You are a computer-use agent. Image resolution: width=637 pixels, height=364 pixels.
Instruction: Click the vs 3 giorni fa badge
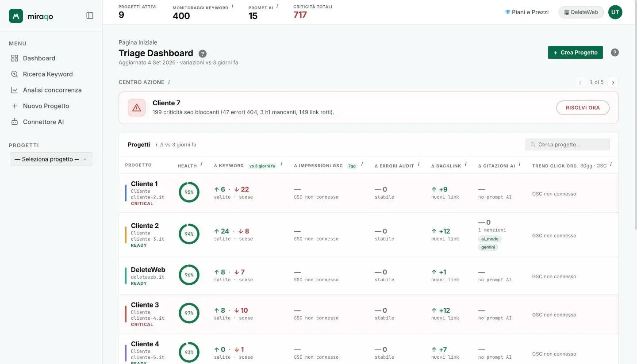point(262,166)
